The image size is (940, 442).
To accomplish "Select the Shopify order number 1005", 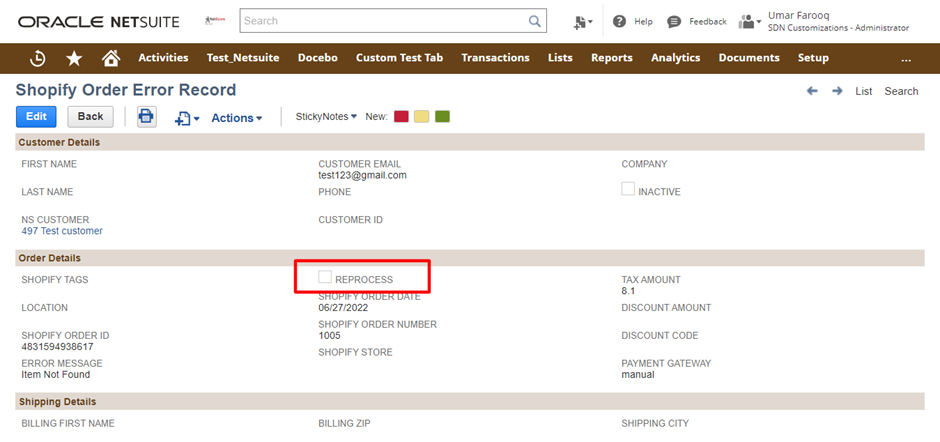I will coord(329,336).
